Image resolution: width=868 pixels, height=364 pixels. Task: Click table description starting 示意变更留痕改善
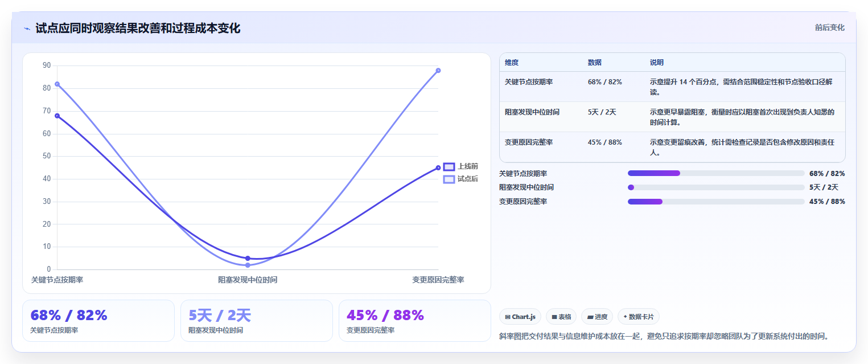(x=742, y=148)
